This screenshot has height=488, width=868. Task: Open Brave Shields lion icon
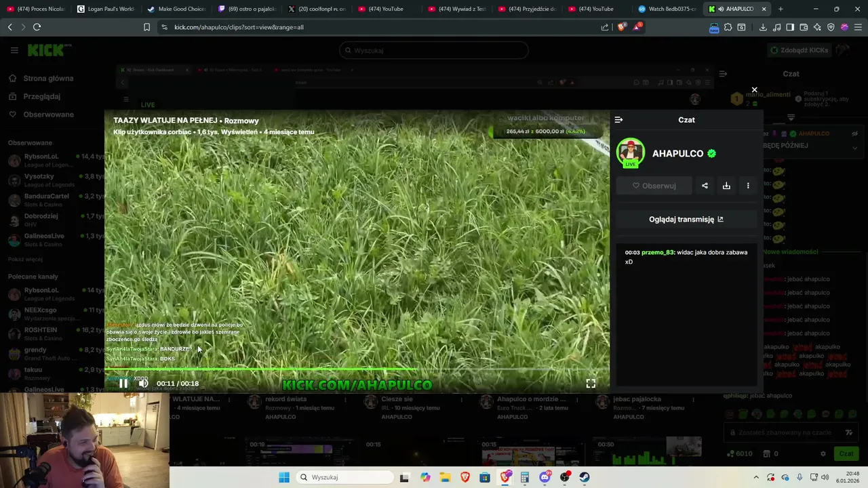[621, 27]
